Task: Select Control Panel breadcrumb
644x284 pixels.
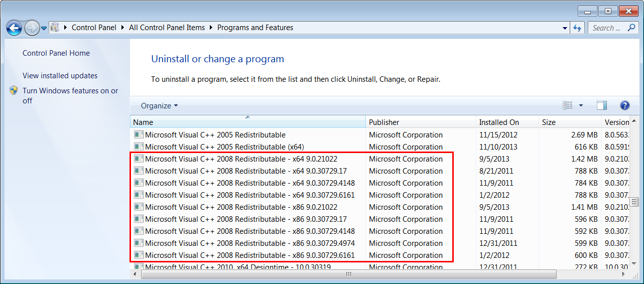Action: [x=94, y=28]
